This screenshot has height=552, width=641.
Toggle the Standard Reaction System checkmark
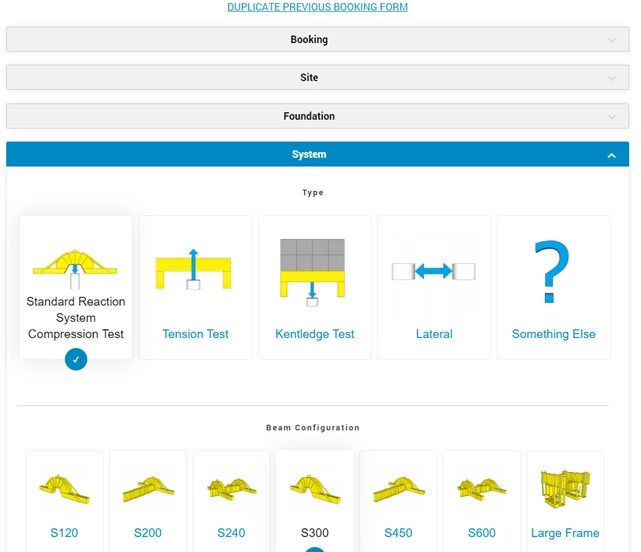(76, 360)
